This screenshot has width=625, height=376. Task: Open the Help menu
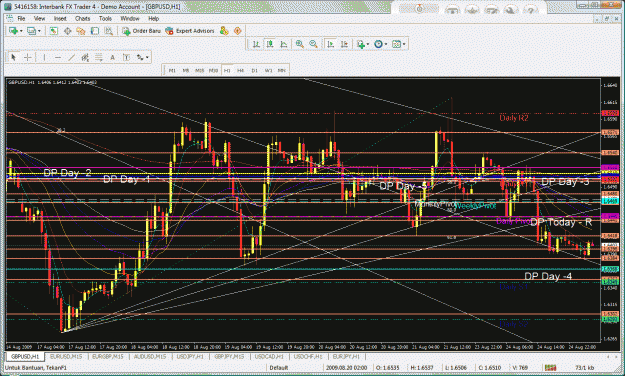(x=153, y=18)
